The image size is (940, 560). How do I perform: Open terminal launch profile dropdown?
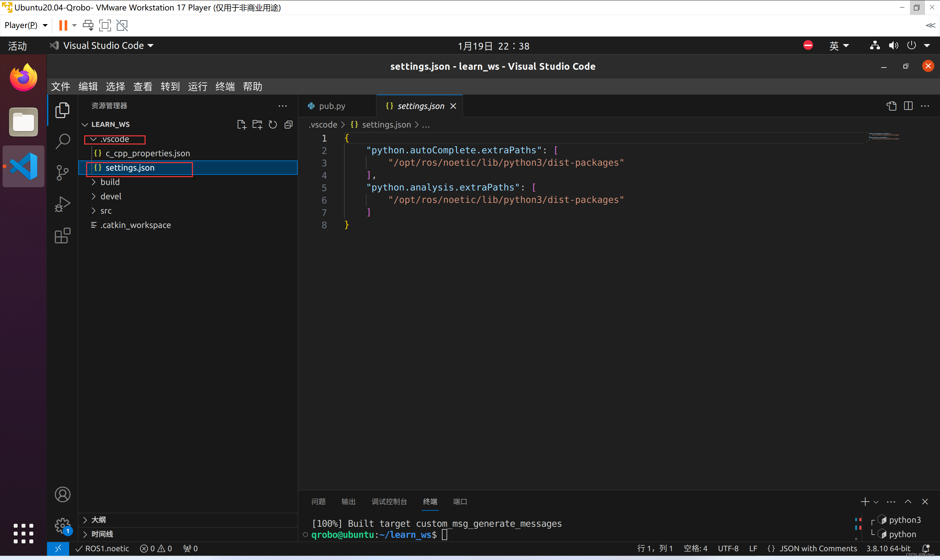(x=876, y=502)
